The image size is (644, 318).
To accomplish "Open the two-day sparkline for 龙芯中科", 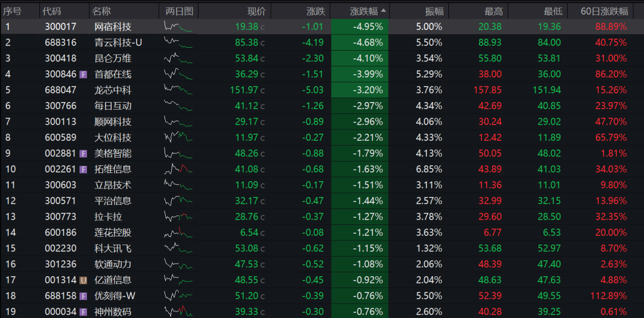I will click(178, 90).
